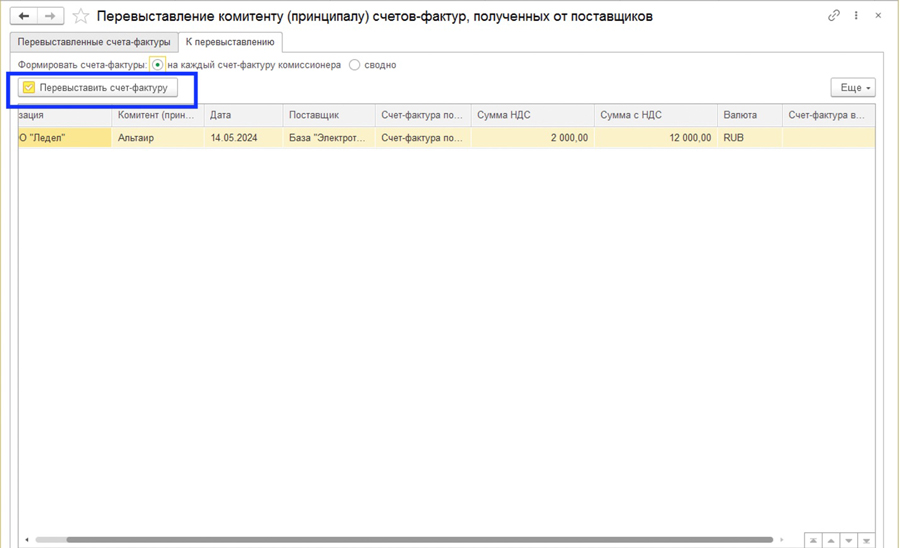Viewport: 900px width, 548px height.
Task: Open the three-dot options menu in title bar
Action: (856, 16)
